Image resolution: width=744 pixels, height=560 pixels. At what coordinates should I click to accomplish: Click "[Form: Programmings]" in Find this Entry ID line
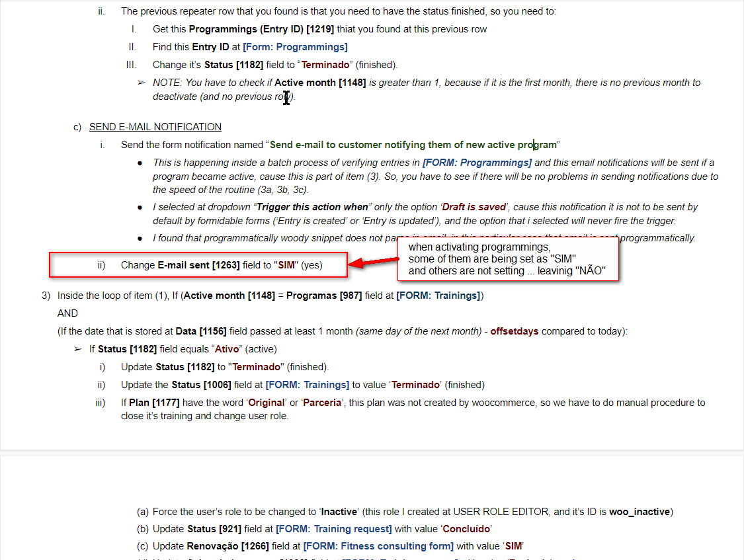click(x=295, y=47)
